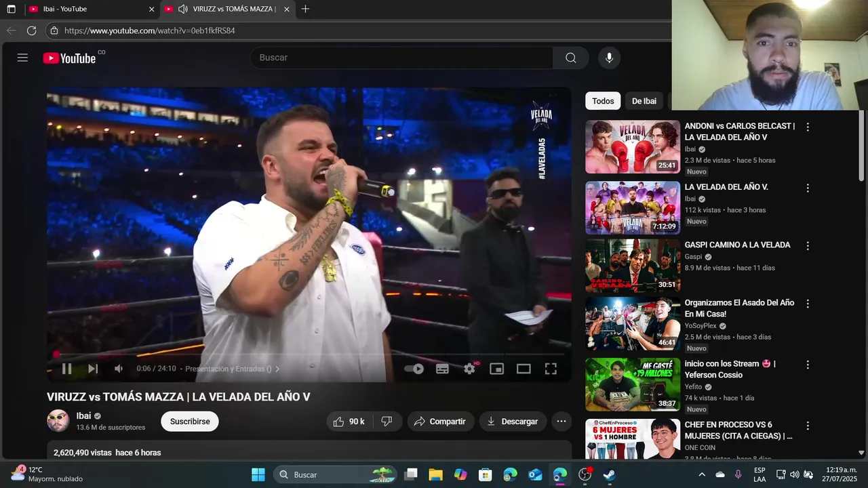
Task: Enter fullscreen mode
Action: coord(551,369)
